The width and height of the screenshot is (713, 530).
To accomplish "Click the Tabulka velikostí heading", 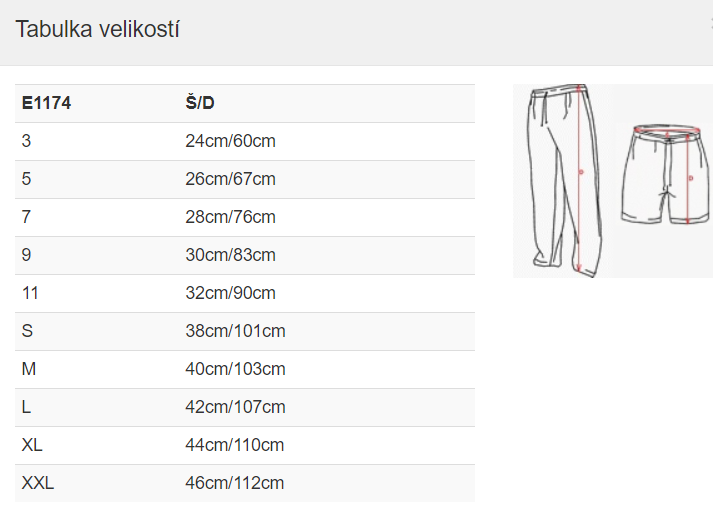I will (97, 29).
